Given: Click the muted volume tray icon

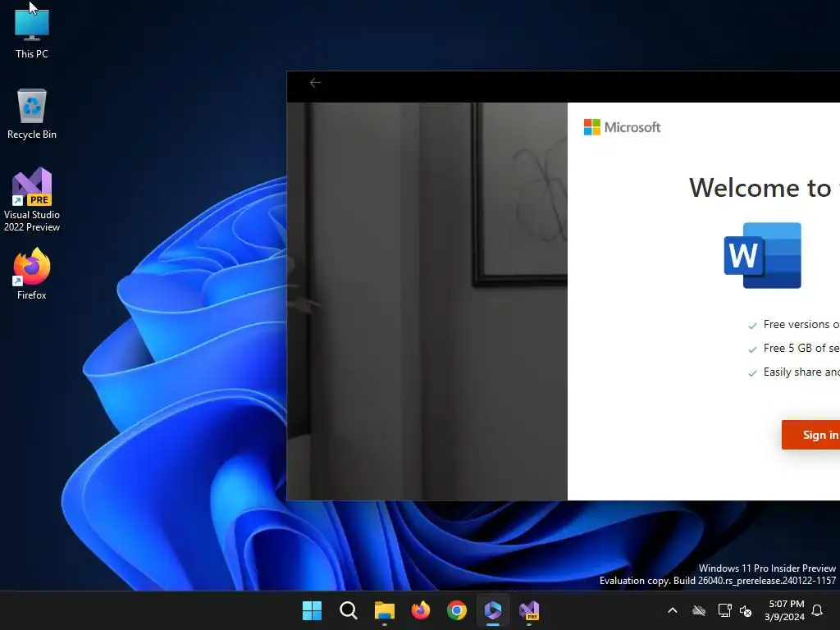Looking at the screenshot, I should coord(746,610).
